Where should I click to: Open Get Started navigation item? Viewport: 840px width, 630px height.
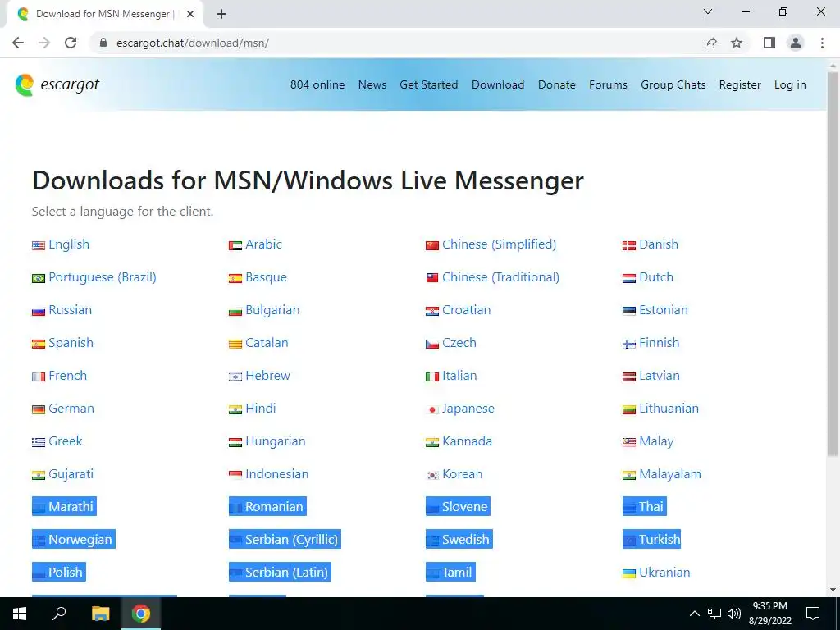click(x=428, y=84)
